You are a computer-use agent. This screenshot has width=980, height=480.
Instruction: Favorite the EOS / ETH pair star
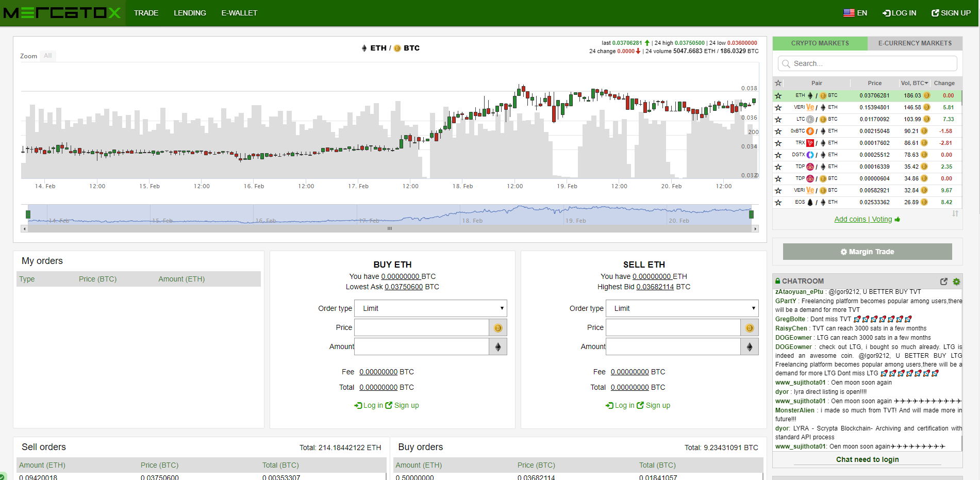point(778,202)
